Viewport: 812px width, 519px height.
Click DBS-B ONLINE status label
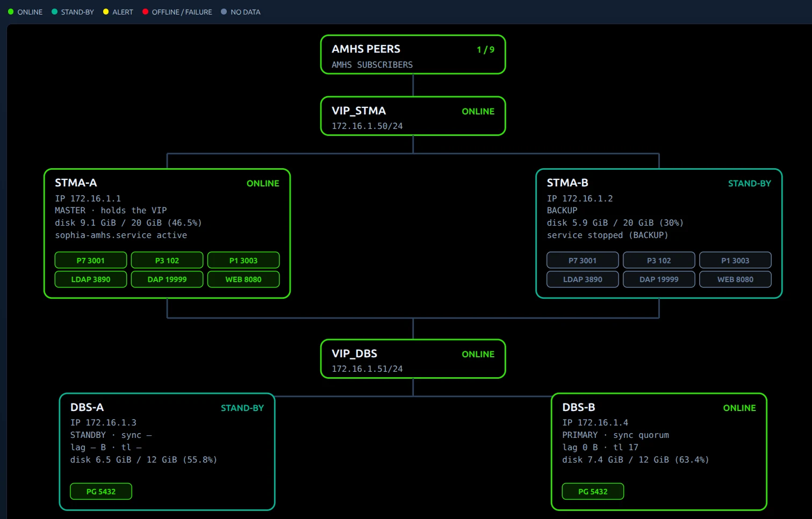click(739, 408)
